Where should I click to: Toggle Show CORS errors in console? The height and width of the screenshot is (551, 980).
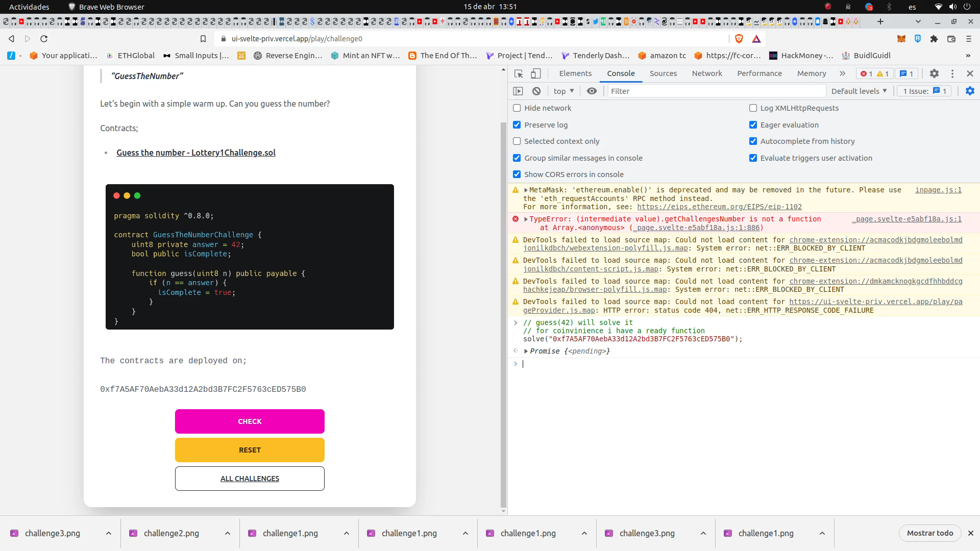coord(517,174)
